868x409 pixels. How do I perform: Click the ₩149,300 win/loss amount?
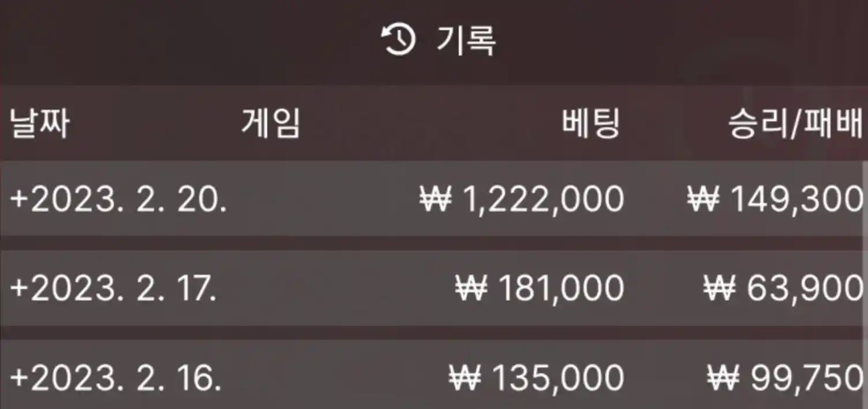tap(775, 199)
